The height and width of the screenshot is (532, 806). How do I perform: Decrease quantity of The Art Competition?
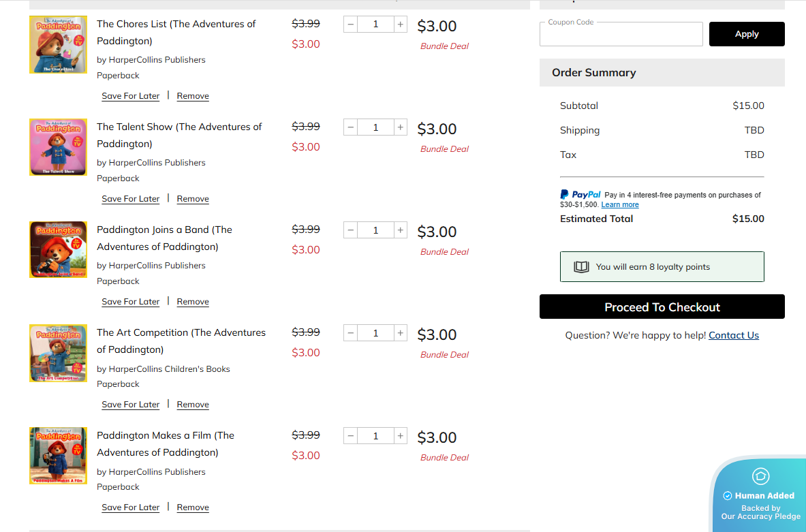tap(351, 333)
